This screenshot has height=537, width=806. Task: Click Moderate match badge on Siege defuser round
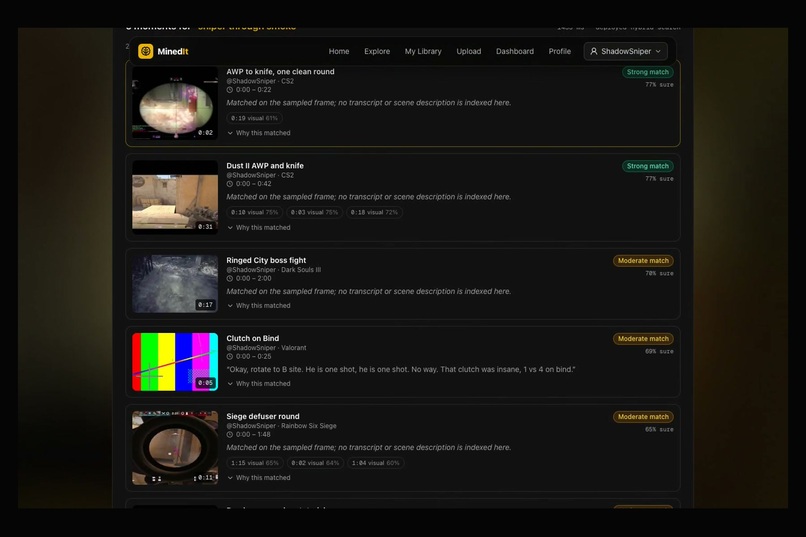point(643,417)
